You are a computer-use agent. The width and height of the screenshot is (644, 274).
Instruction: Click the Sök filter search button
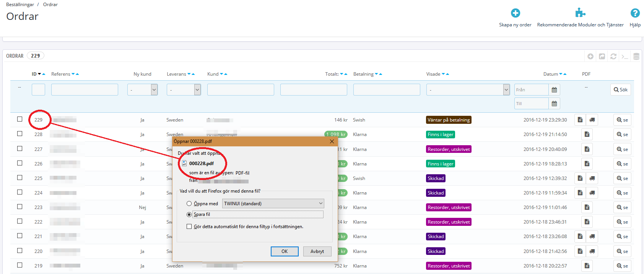[621, 90]
